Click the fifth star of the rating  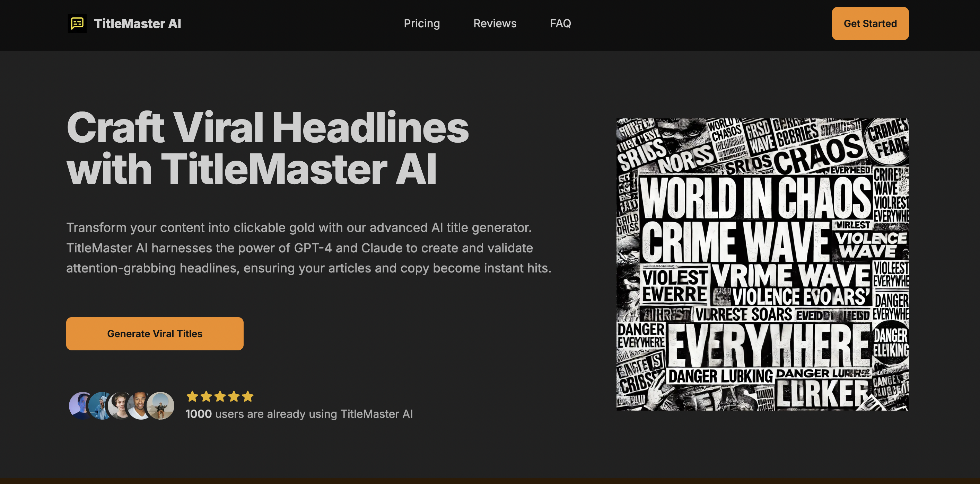[x=249, y=396]
